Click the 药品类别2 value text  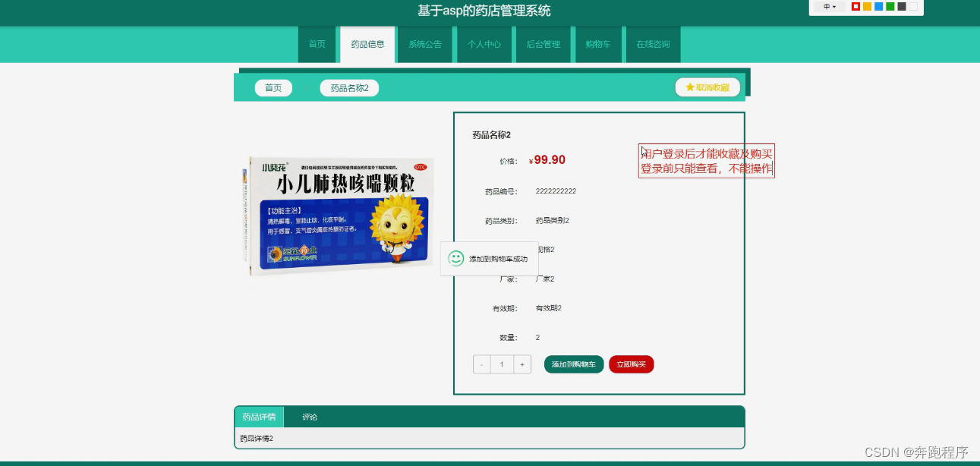tap(553, 221)
